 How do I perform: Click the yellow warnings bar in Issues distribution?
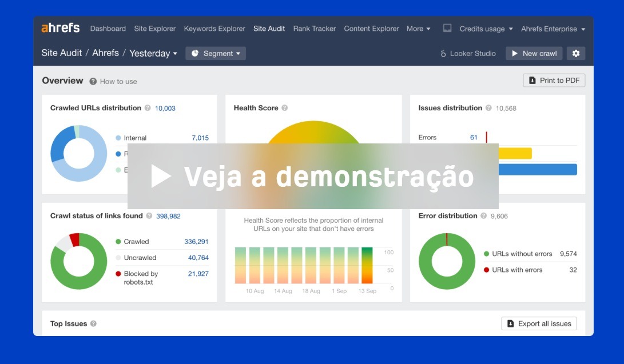coord(515,153)
